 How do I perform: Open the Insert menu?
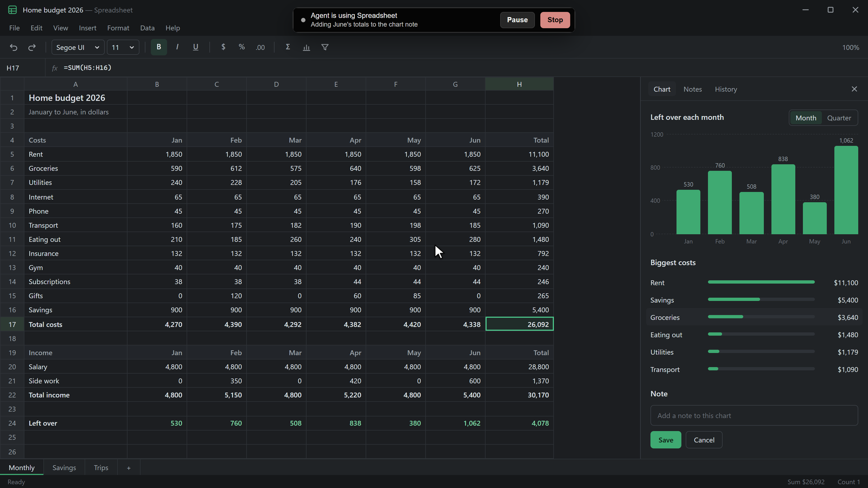click(88, 28)
